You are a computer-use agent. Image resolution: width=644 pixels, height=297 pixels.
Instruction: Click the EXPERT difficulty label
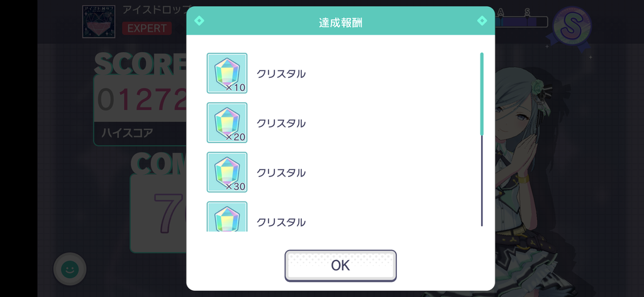click(x=147, y=28)
